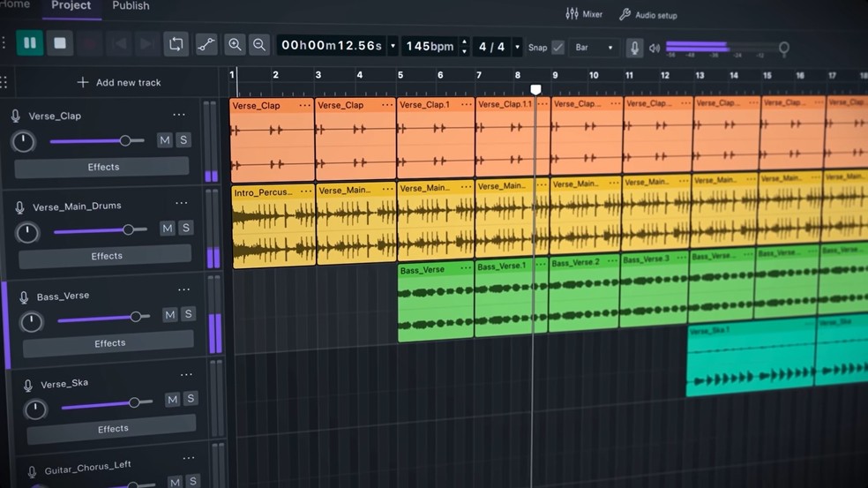Arm the Verse_Ska track microphone icon
The image size is (868, 488).
click(x=27, y=386)
